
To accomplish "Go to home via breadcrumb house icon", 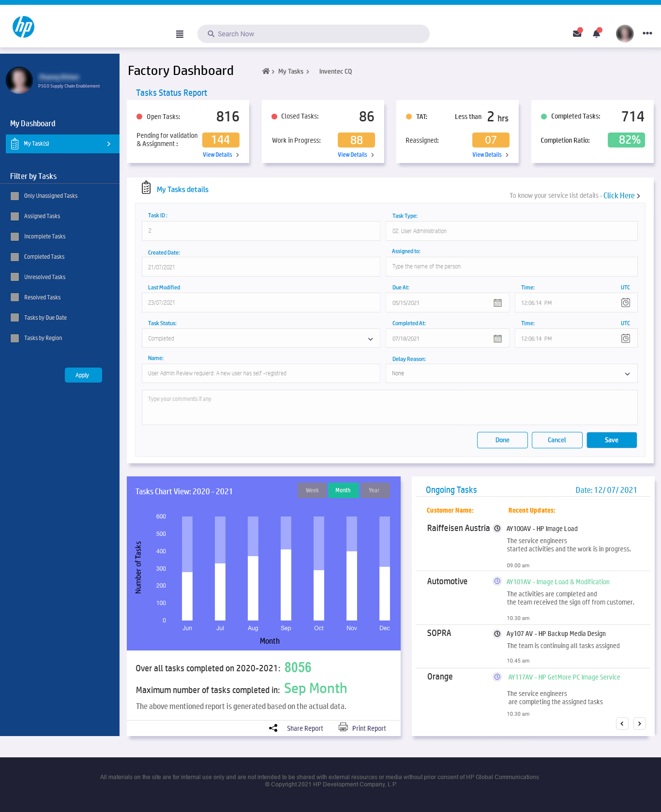I will (x=266, y=71).
